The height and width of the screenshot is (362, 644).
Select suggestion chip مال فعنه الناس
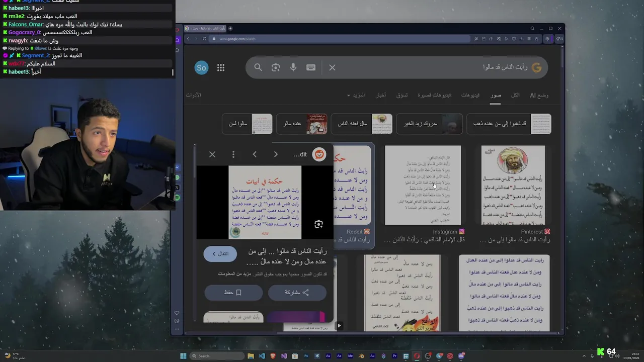point(361,124)
